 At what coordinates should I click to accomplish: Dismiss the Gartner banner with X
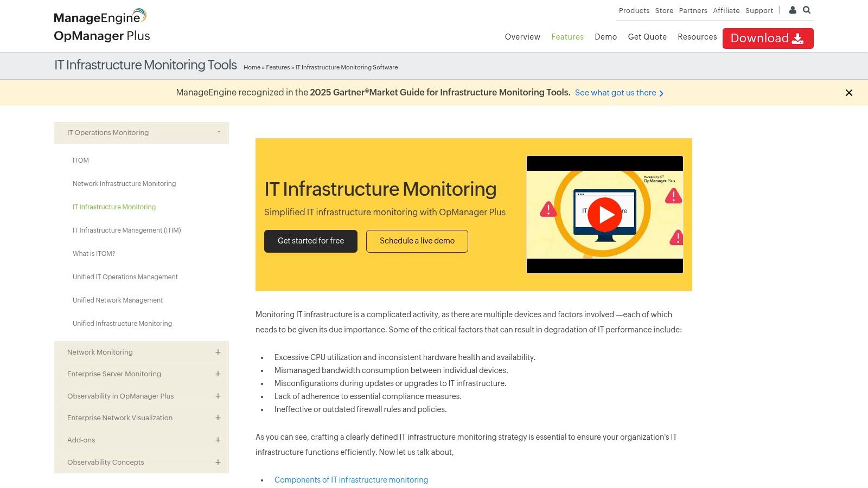point(849,93)
